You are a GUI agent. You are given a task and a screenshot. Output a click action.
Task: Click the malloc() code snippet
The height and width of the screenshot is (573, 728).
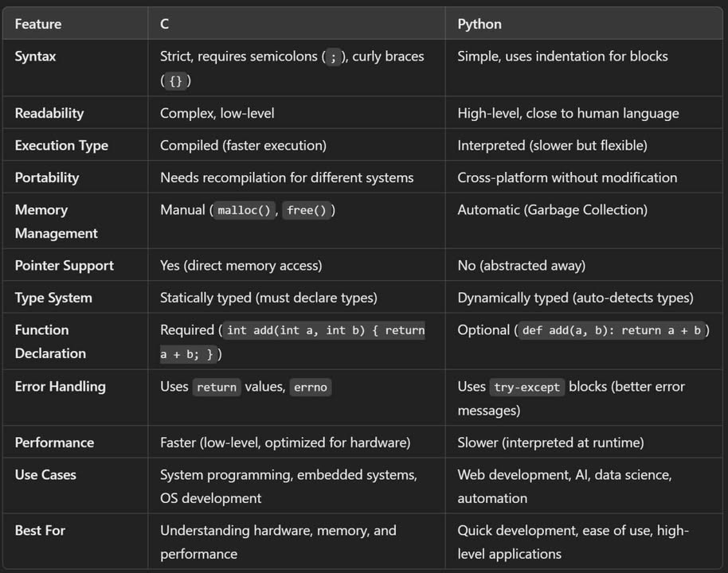(245, 210)
